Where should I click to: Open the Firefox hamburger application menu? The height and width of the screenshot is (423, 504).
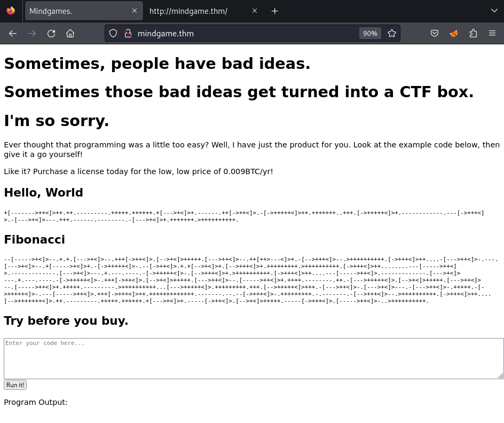(x=492, y=33)
